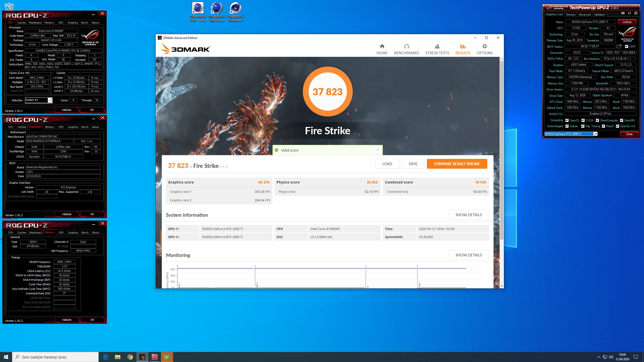644x362 pixels.
Task: Open Windows Start menu
Action: coord(6,357)
